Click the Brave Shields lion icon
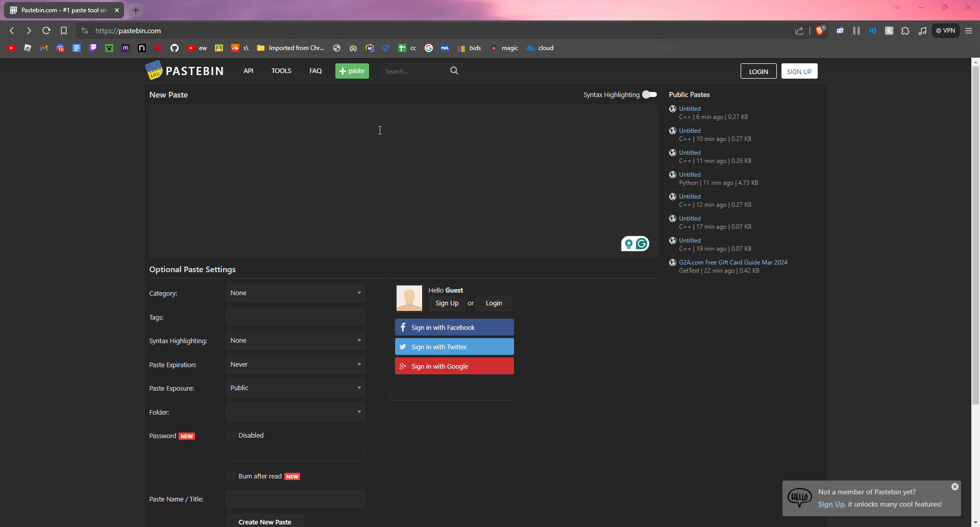The width and height of the screenshot is (980, 527). pos(820,31)
